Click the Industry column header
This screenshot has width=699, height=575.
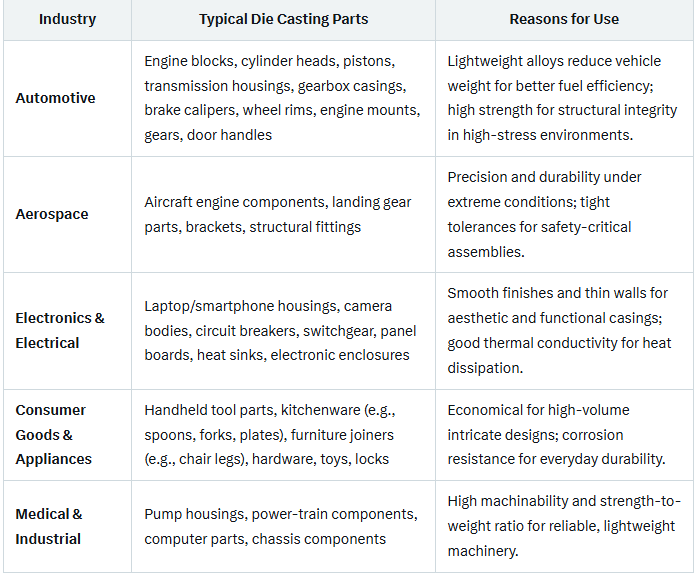(67, 19)
